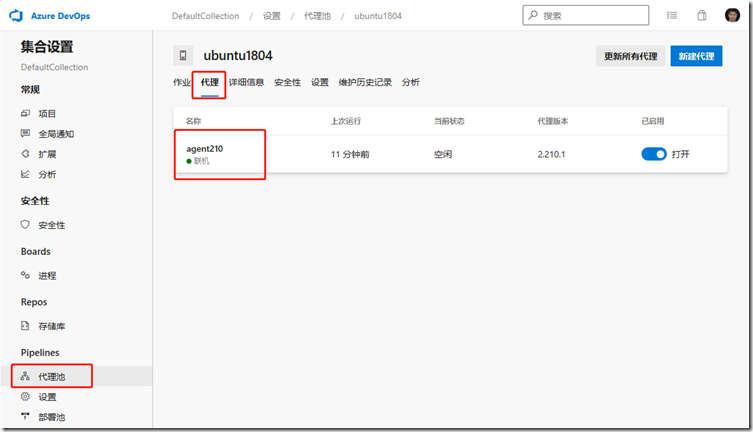The width and height of the screenshot is (753, 432).
Task: Click the 更新所有代理 button
Action: pyautogui.click(x=631, y=56)
